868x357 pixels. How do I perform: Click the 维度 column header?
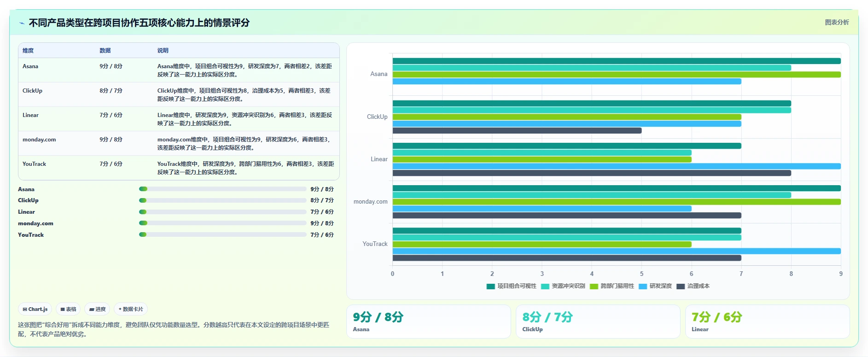[28, 51]
